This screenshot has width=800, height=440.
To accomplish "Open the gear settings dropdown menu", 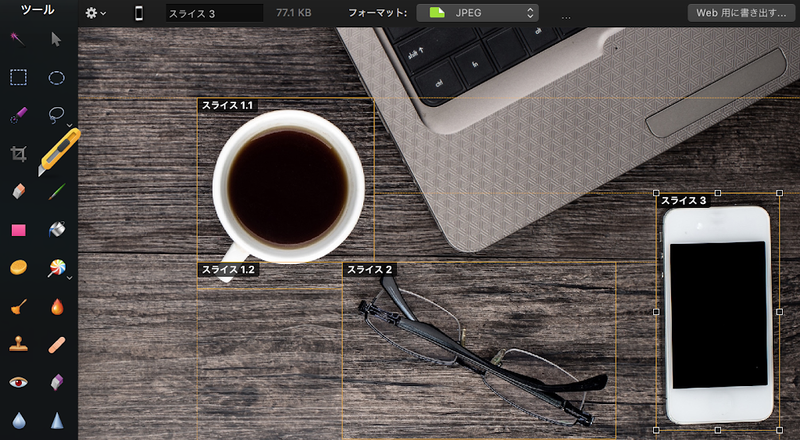I will click(96, 13).
